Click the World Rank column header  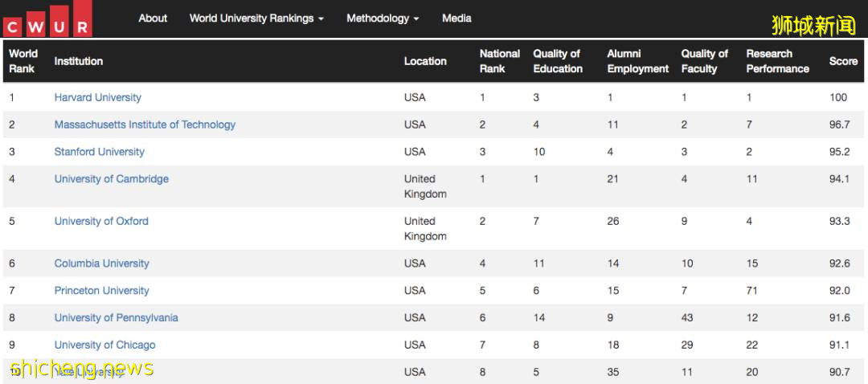pos(23,61)
